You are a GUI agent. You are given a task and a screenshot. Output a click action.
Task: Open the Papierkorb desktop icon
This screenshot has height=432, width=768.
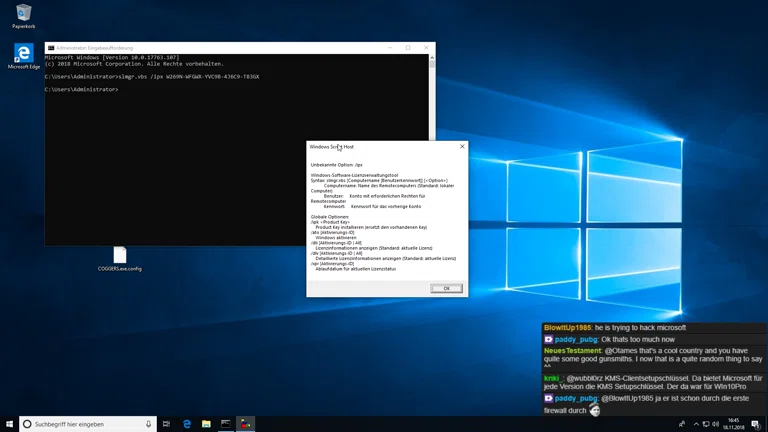[23, 15]
